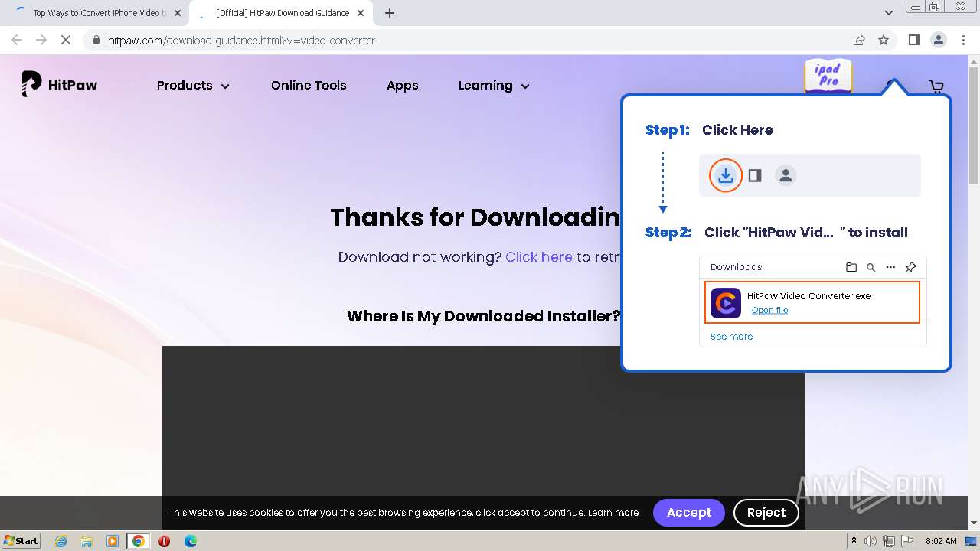The image size is (980, 551).
Task: Switch to the HitPaw Download Guidance tab
Action: [279, 13]
